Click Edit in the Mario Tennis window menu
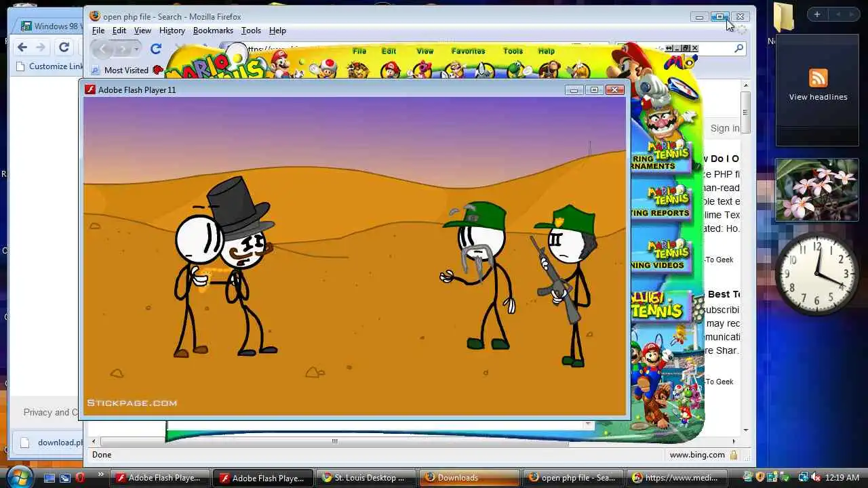This screenshot has width=868, height=488. click(389, 51)
